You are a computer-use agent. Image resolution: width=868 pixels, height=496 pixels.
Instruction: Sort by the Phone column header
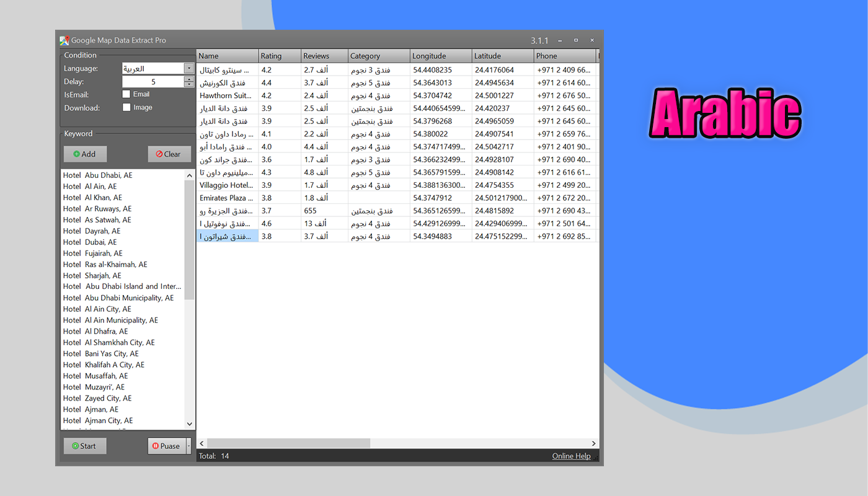click(x=565, y=56)
